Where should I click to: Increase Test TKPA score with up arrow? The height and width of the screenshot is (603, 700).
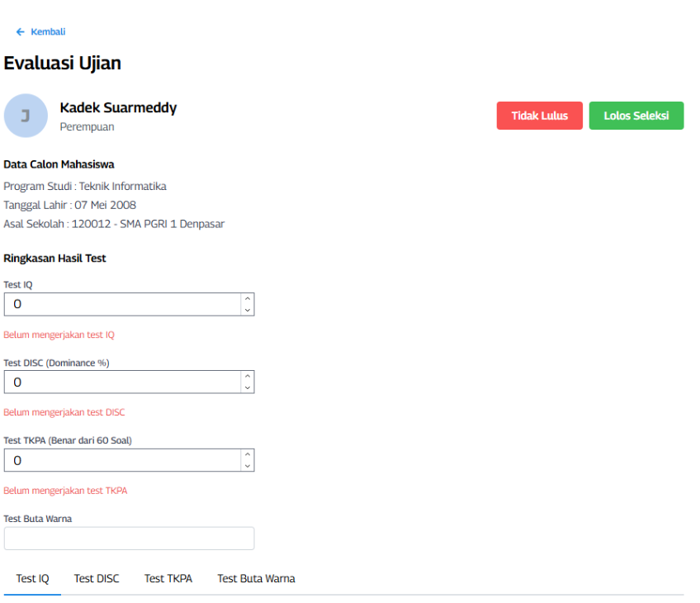pyautogui.click(x=248, y=455)
